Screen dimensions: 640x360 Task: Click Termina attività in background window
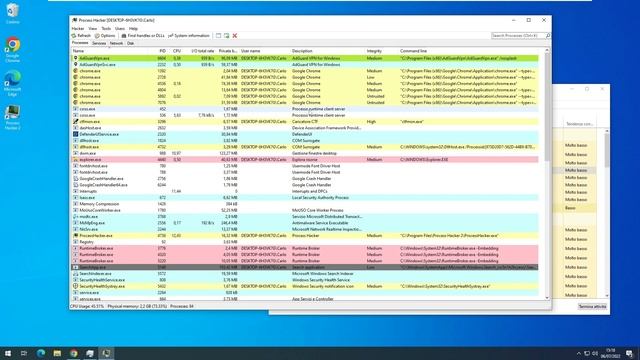[x=592, y=307]
